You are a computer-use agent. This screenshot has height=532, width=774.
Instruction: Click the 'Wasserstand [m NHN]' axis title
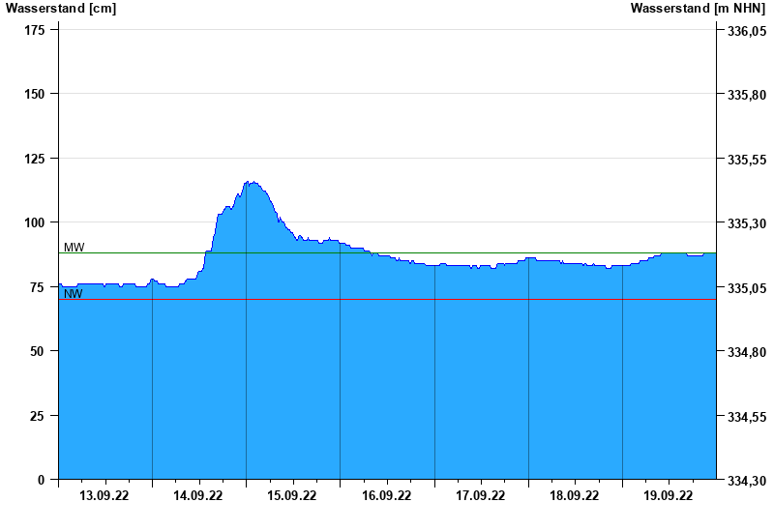coord(698,8)
